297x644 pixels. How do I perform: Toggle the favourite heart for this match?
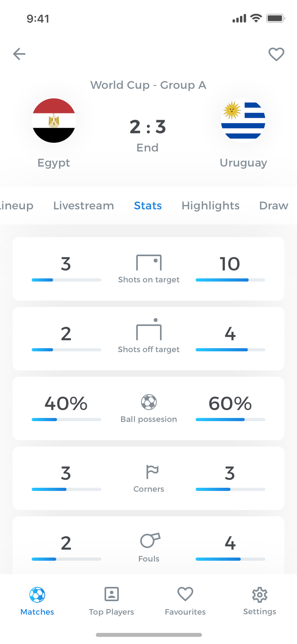tap(276, 54)
